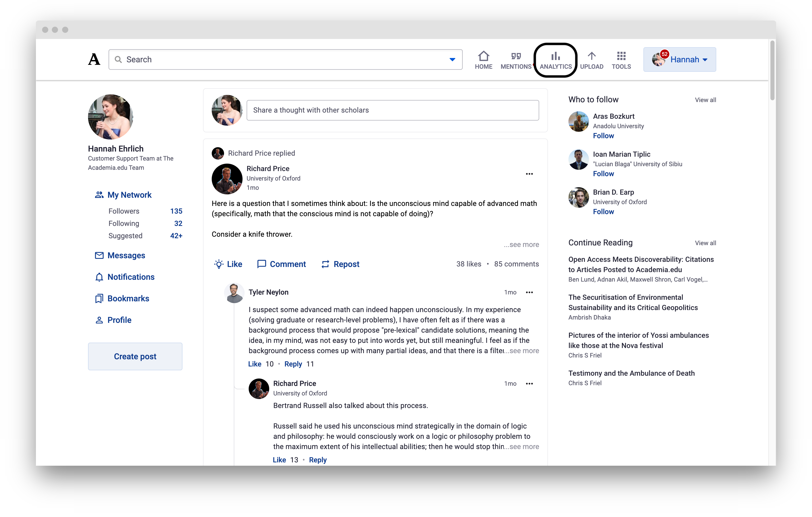Open Profile in the sidebar
The image size is (812, 517).
119,320
